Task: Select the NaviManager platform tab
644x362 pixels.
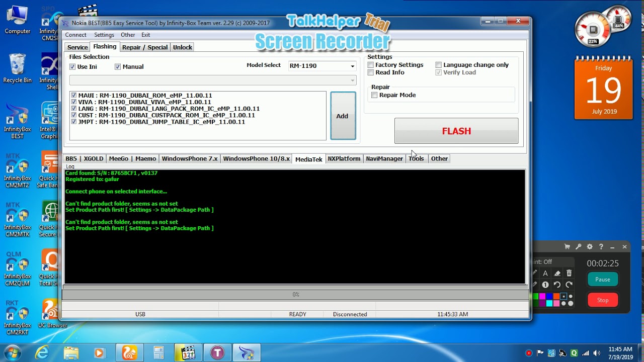Action: click(384, 159)
